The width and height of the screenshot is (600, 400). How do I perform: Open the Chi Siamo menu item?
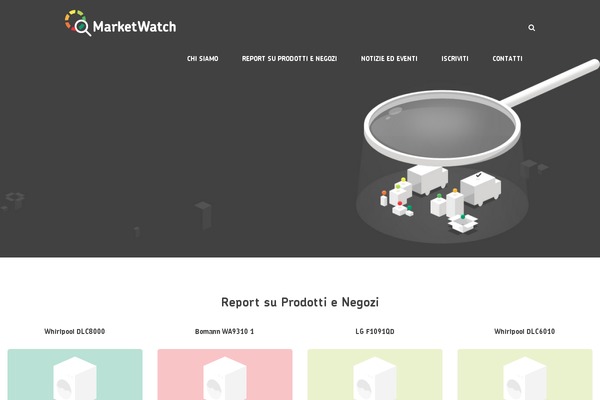(202, 59)
